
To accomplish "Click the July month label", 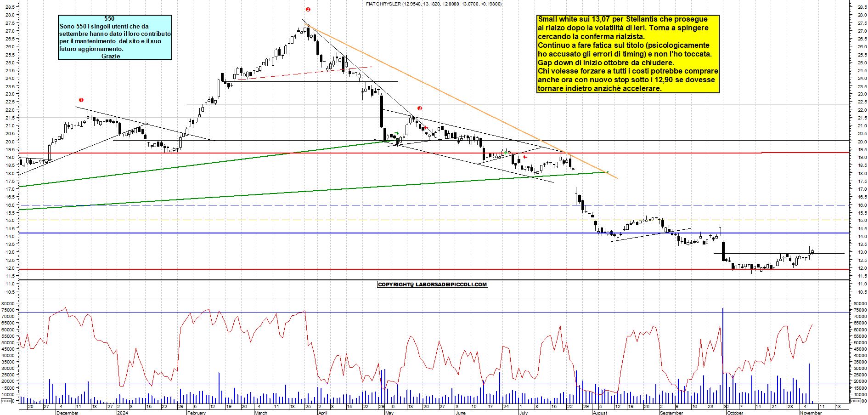I will pyautogui.click(x=523, y=413).
